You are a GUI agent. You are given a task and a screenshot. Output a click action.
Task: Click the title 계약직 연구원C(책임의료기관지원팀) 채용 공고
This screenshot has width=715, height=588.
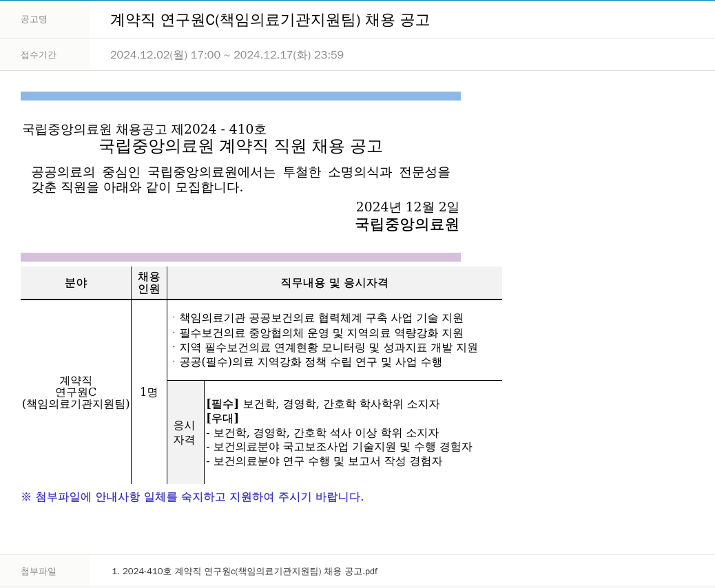[x=270, y=20]
